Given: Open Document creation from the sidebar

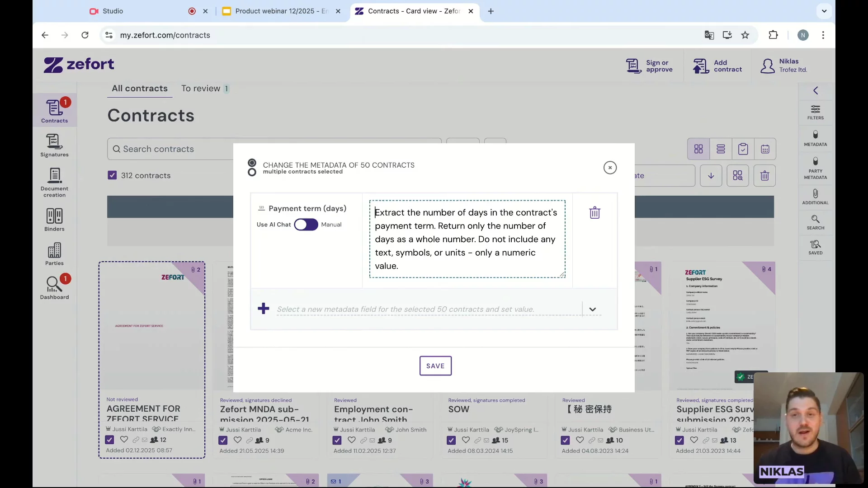Looking at the screenshot, I should coord(54,182).
